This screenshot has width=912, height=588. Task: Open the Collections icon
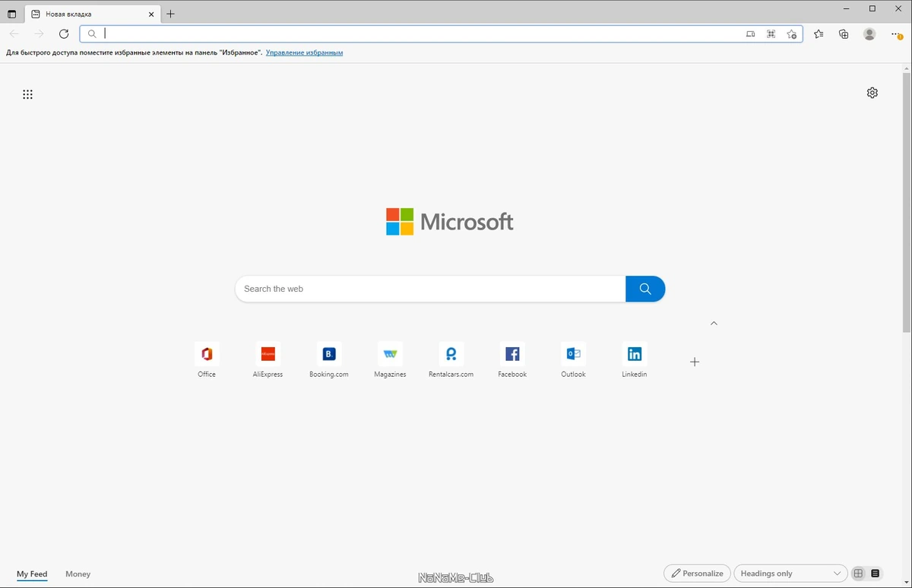tap(844, 33)
